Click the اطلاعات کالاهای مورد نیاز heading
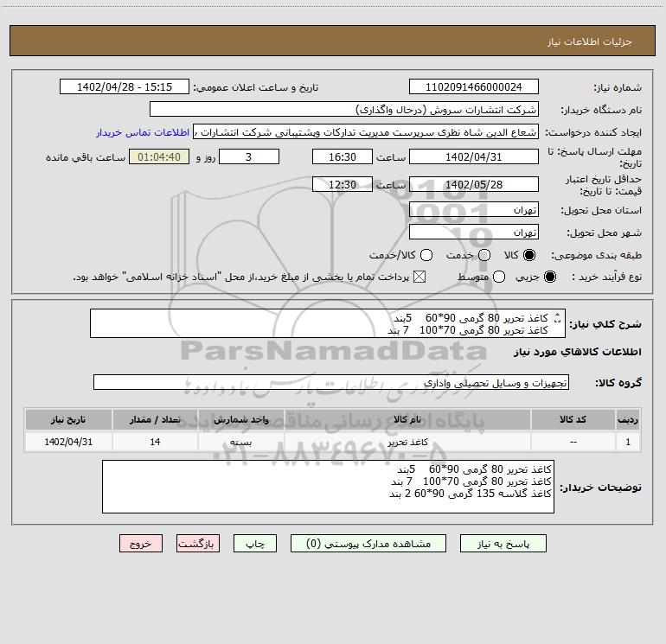The width and height of the screenshot is (666, 644). (578, 352)
